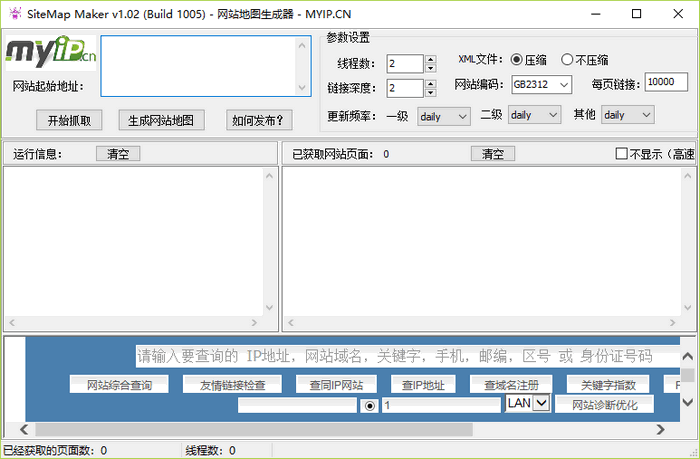The width and height of the screenshot is (700, 459).
Task: Increase 线程数 with the up arrow
Action: (430, 59)
